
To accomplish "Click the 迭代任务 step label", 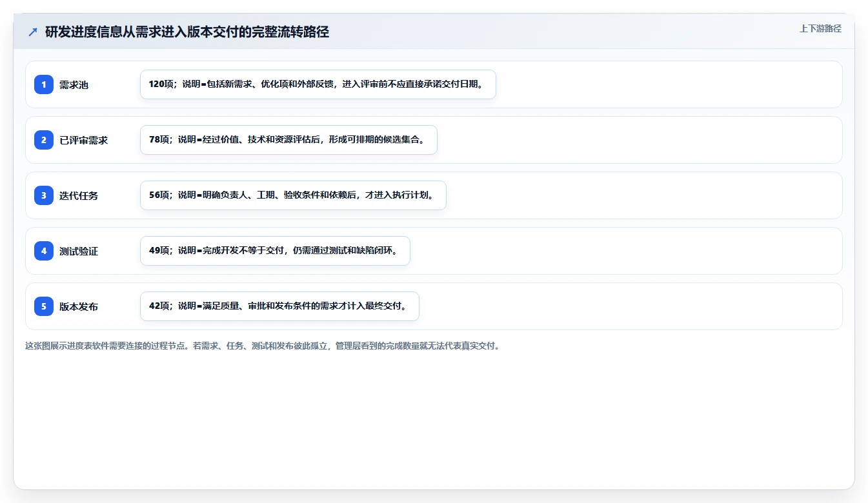I will click(79, 195).
